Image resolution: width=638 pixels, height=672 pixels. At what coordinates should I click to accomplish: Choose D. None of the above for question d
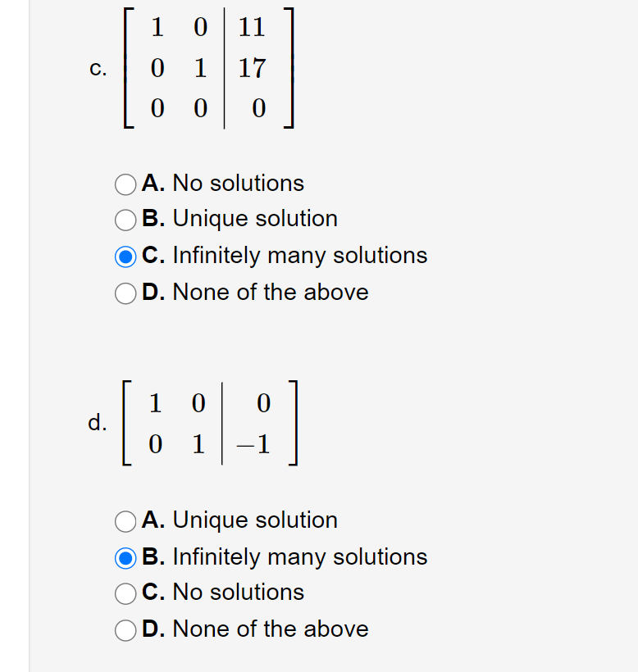(125, 630)
